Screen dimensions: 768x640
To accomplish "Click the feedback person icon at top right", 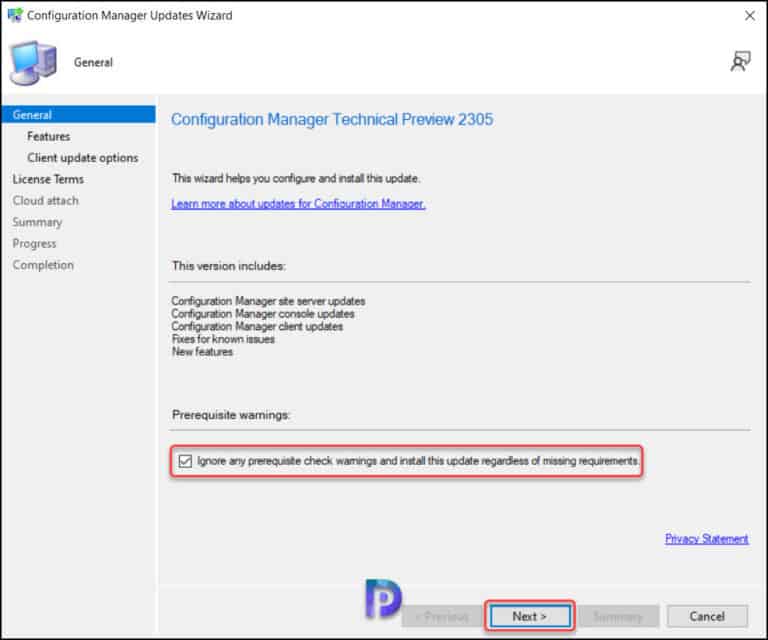I will [740, 62].
